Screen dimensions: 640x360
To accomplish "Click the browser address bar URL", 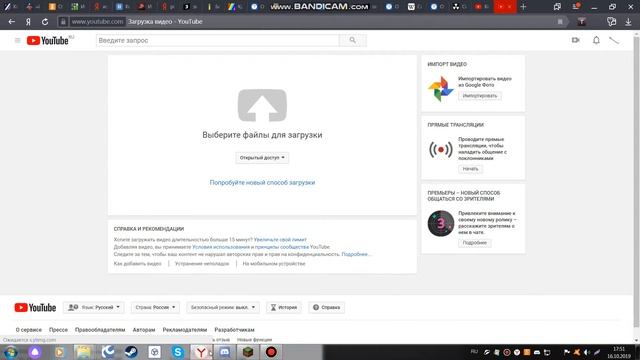I will coord(97,22).
